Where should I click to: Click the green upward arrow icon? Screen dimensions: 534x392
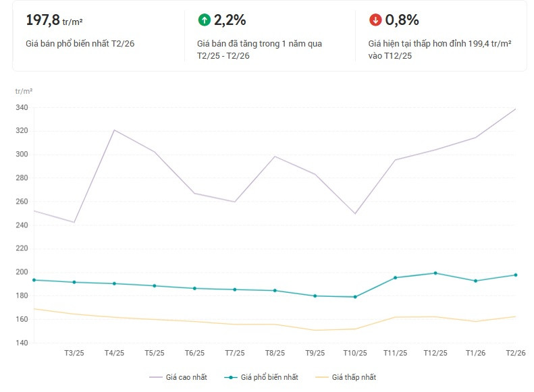205,20
